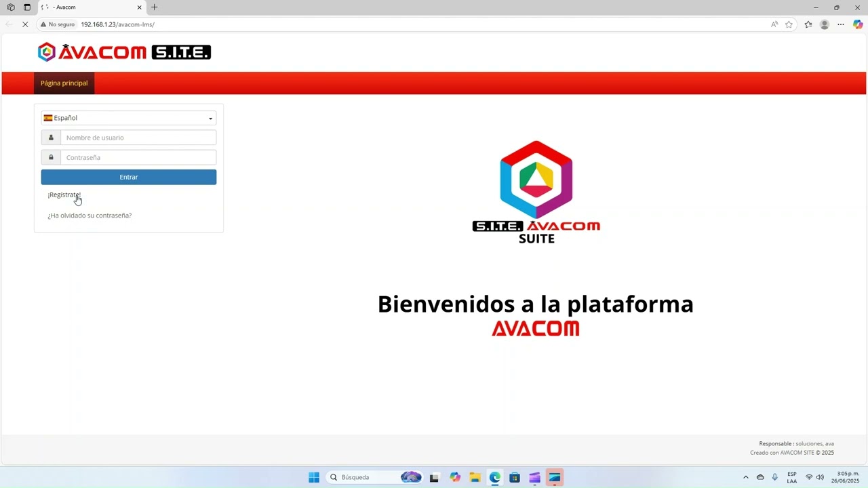Open Microsoft Store from the taskbar
Screen dimensions: 868x488
pyautogui.click(x=515, y=477)
